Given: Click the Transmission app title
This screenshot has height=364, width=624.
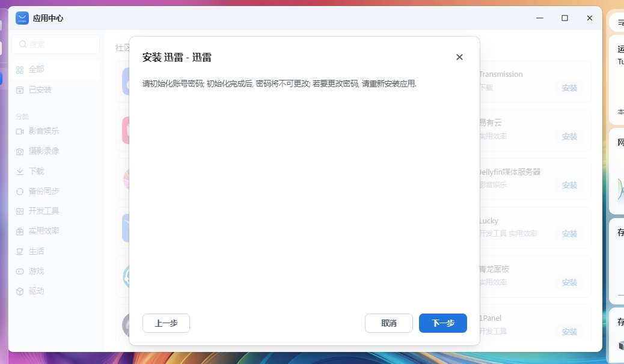Looking at the screenshot, I should click(501, 74).
